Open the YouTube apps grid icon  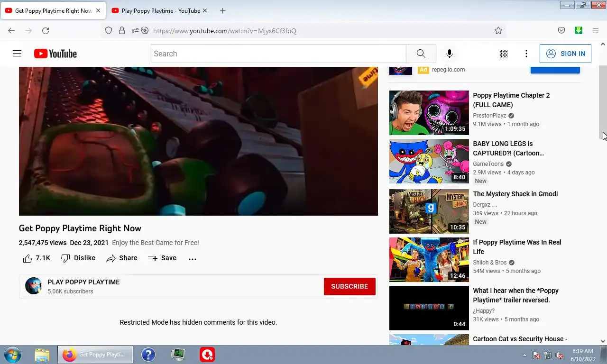click(x=504, y=54)
